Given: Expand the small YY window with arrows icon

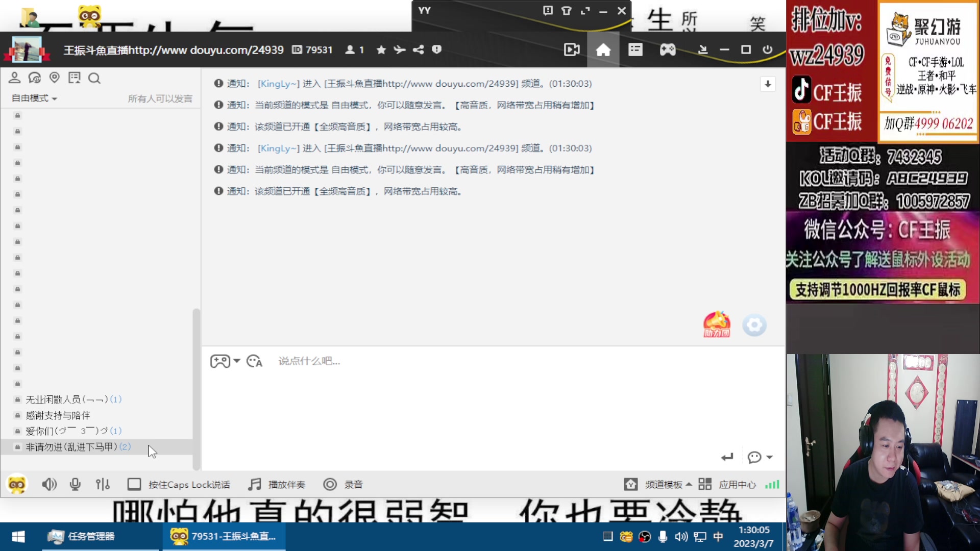Looking at the screenshot, I should point(585,11).
